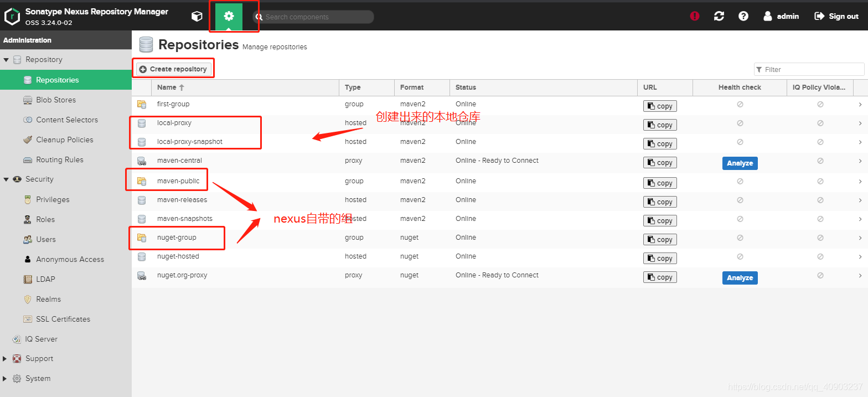
Task: Open Content Selectors in sidebar
Action: click(x=66, y=120)
